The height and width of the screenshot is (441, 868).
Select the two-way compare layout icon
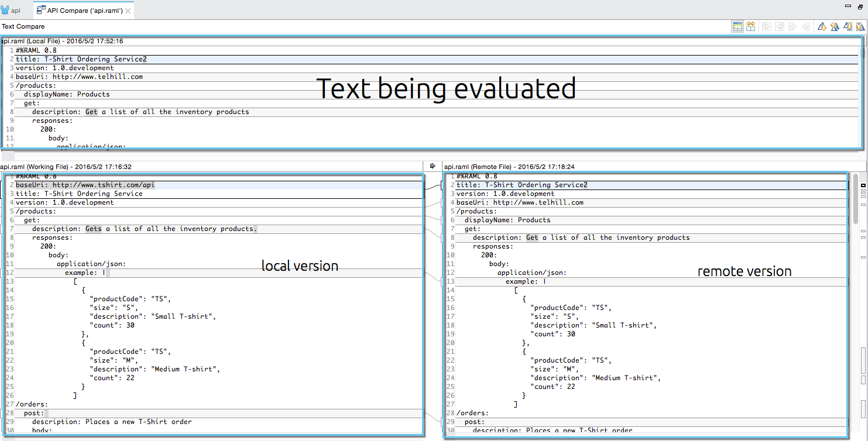[739, 26]
